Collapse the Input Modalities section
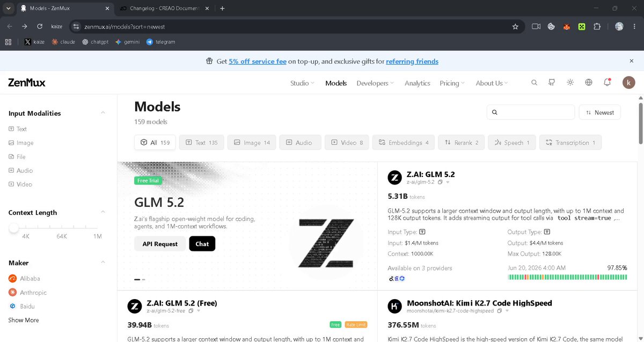644x342 pixels. point(103,113)
